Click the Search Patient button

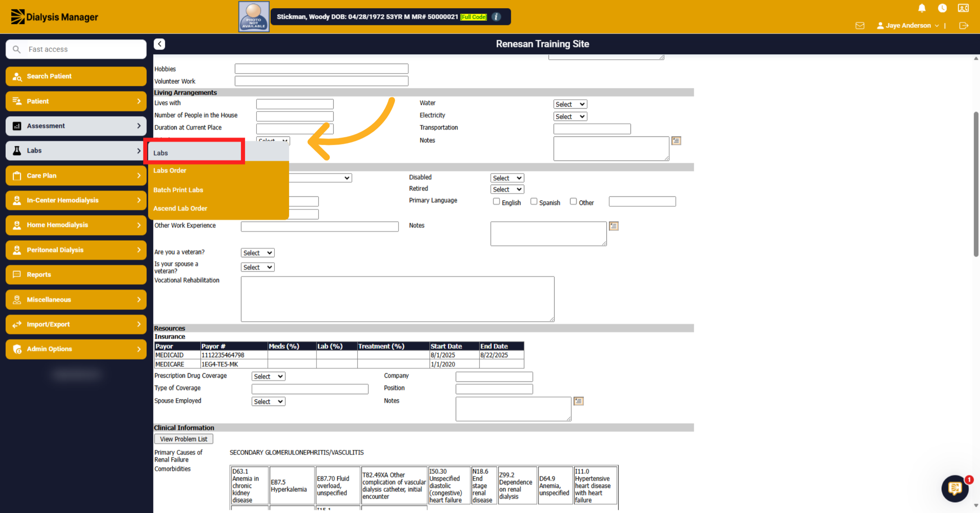(76, 76)
